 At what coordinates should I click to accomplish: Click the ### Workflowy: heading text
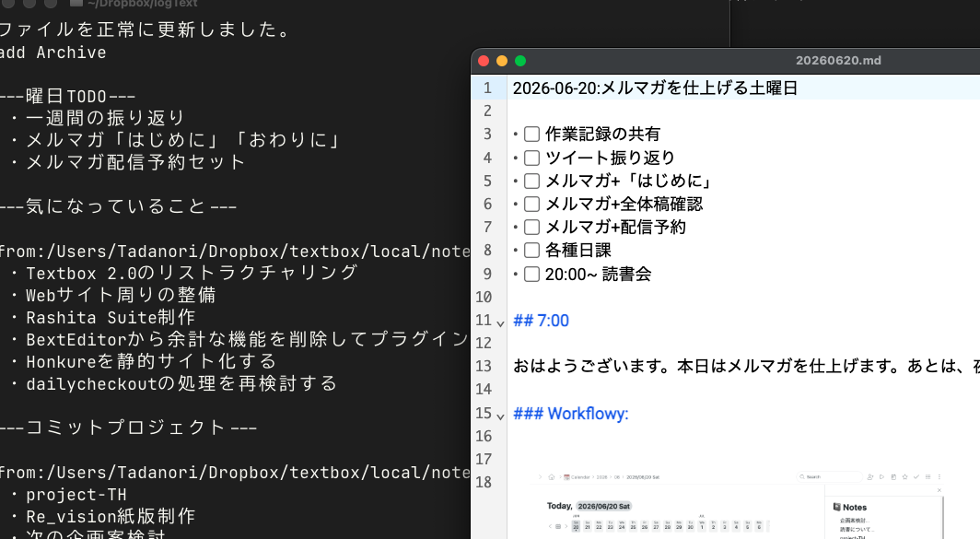[571, 414]
